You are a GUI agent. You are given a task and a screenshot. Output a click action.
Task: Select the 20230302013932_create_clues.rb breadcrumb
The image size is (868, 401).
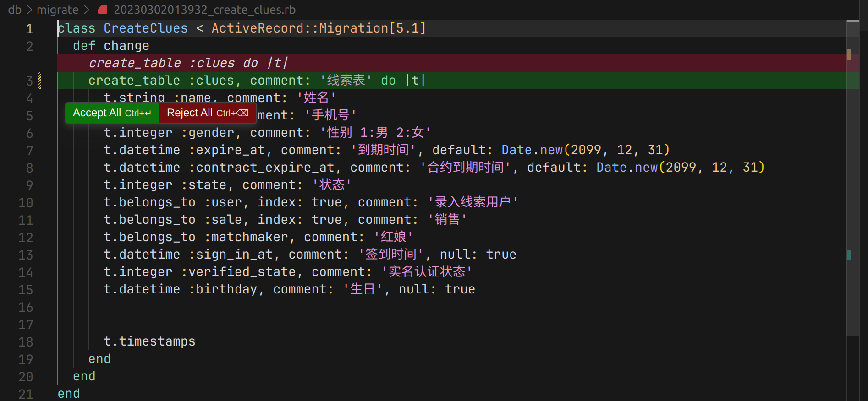coord(204,10)
